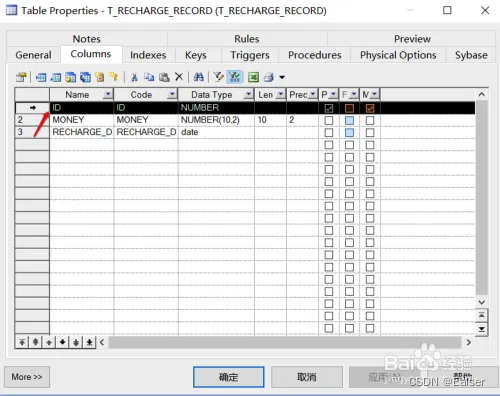Switch to the General tab
Screen dimensions: 500x396
tap(33, 55)
